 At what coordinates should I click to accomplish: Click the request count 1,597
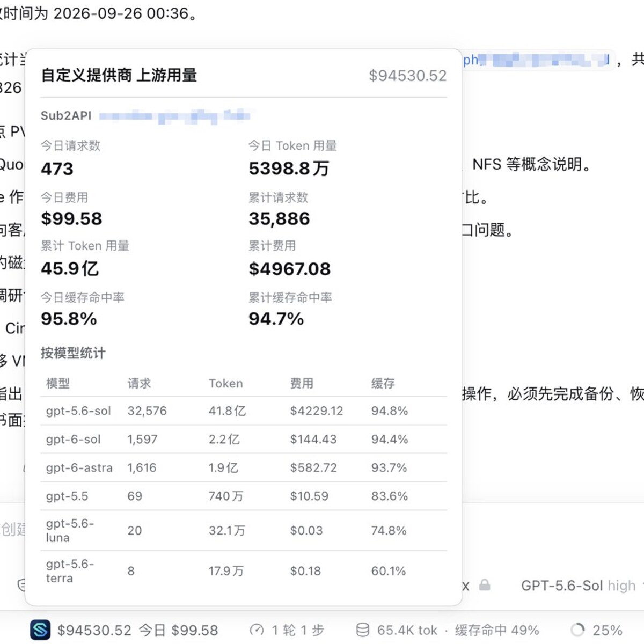142,440
